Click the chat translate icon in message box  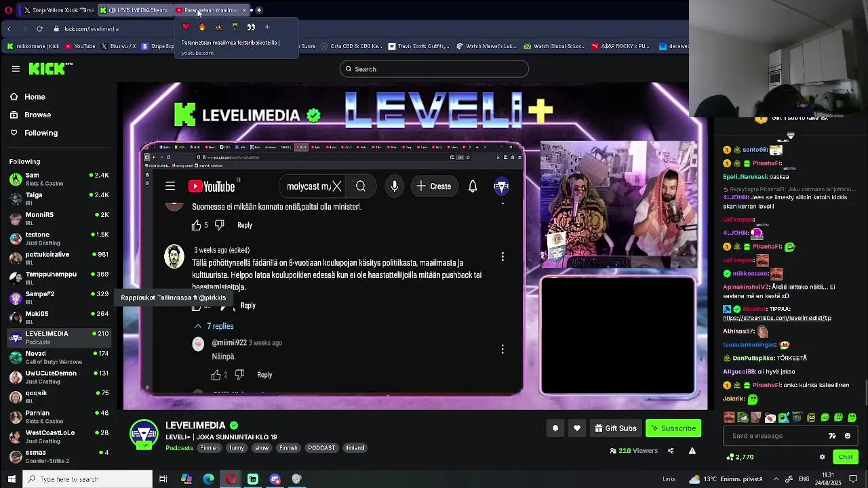832,436
